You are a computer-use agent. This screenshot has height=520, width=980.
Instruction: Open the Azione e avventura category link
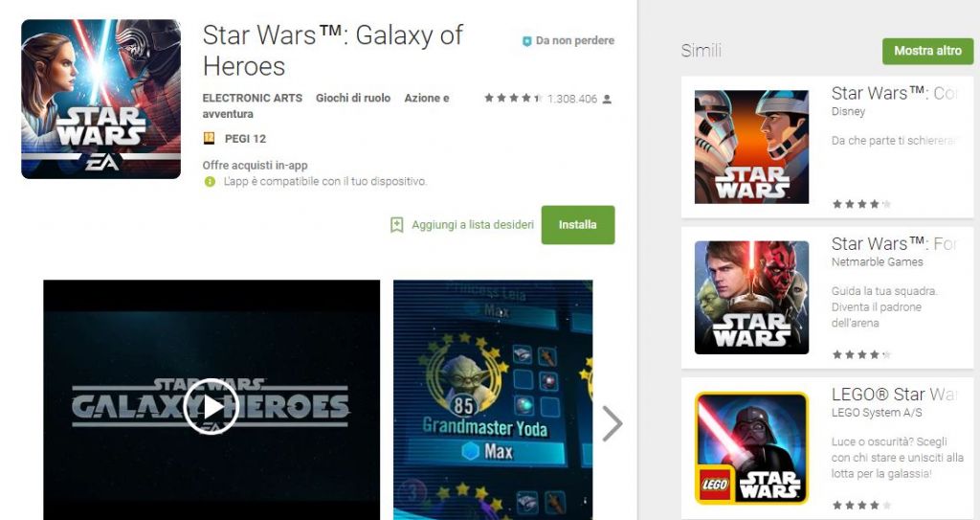325,105
